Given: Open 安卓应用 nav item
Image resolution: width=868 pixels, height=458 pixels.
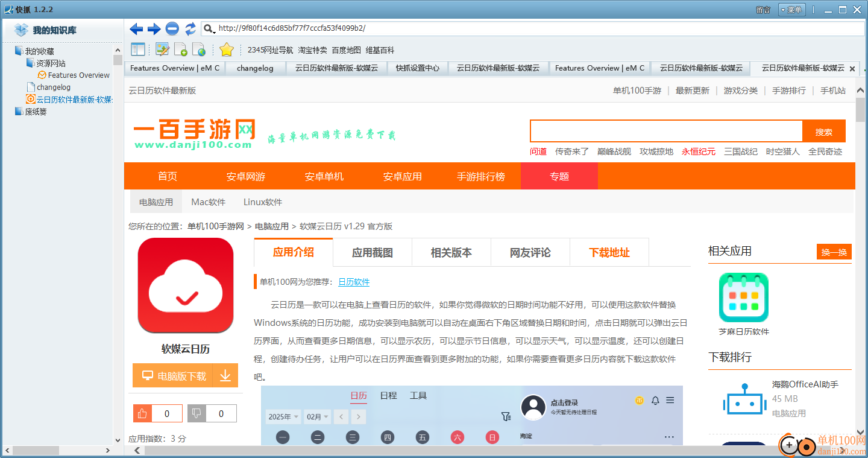Looking at the screenshot, I should click(x=403, y=176).
